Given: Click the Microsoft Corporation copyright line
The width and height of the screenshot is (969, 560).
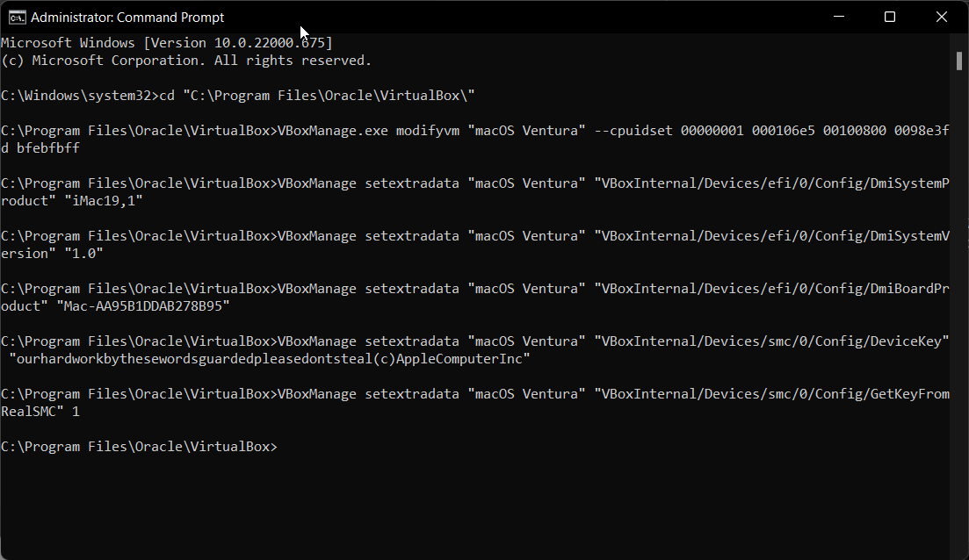Looking at the screenshot, I should 185,61.
